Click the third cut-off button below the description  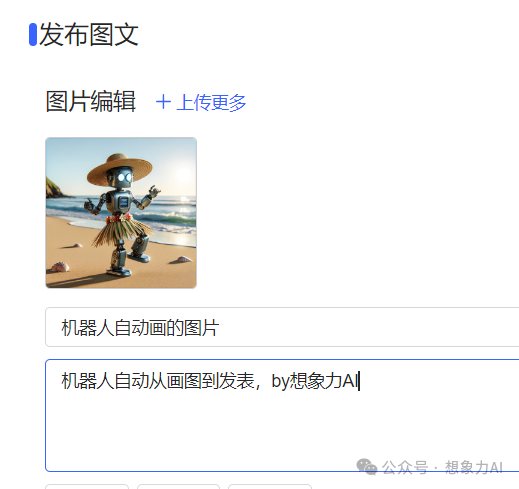(270, 487)
